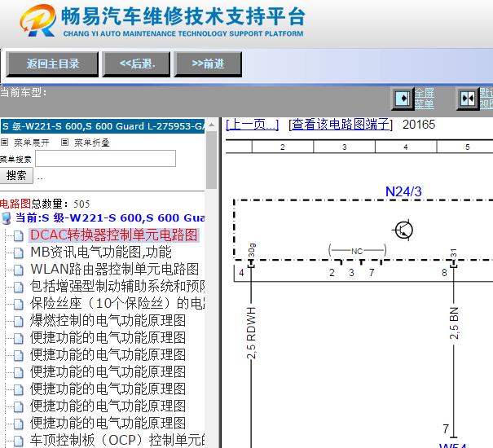Click the document icon beside WLAN路由器控制单元电路图
This screenshot has width=493, height=448.
click(18, 270)
